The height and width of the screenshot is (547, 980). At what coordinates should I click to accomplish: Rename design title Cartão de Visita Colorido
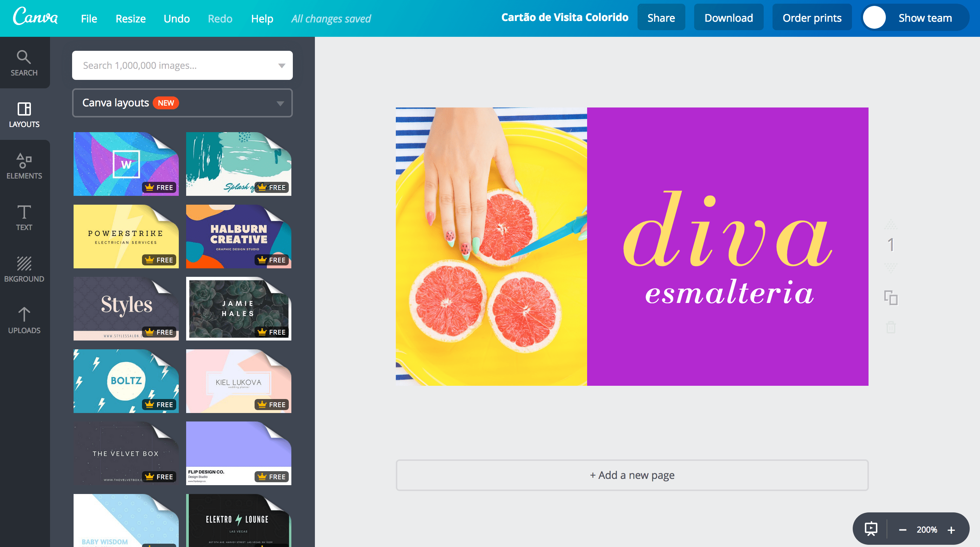[565, 18]
